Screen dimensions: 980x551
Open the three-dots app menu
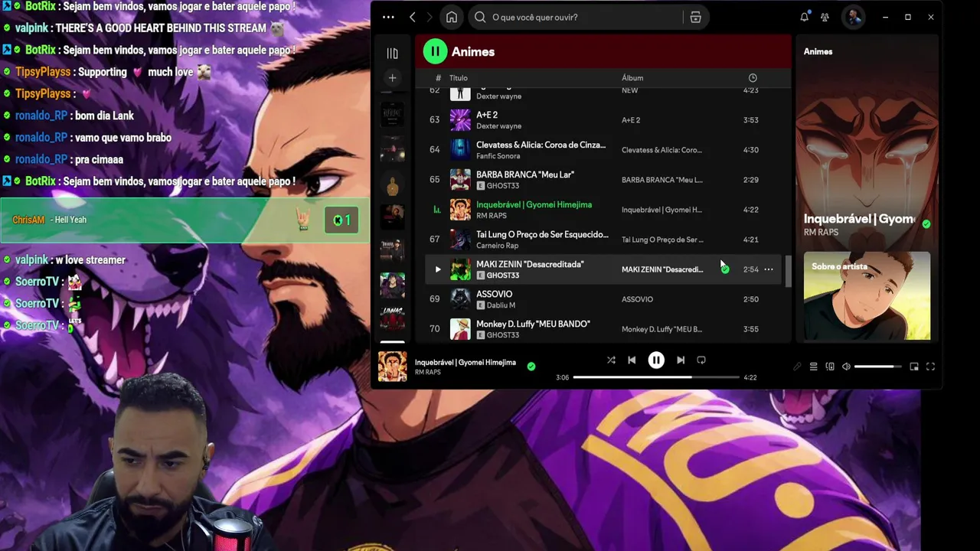click(388, 17)
